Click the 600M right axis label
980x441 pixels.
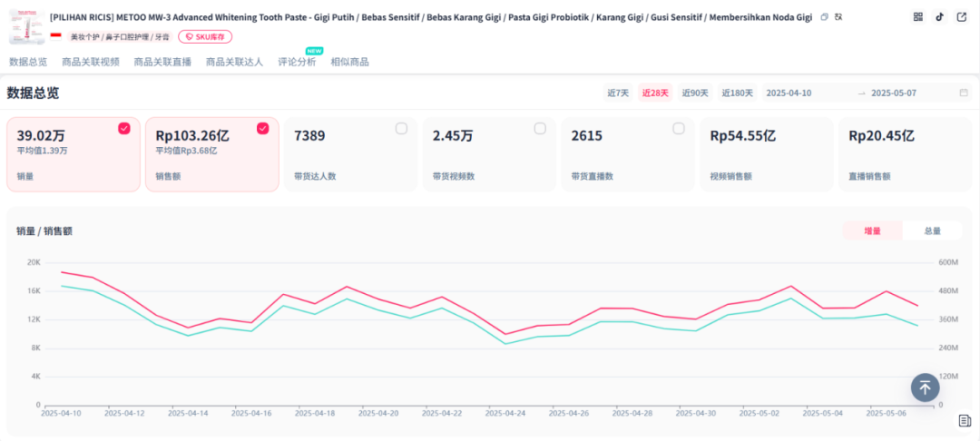pyautogui.click(x=948, y=262)
